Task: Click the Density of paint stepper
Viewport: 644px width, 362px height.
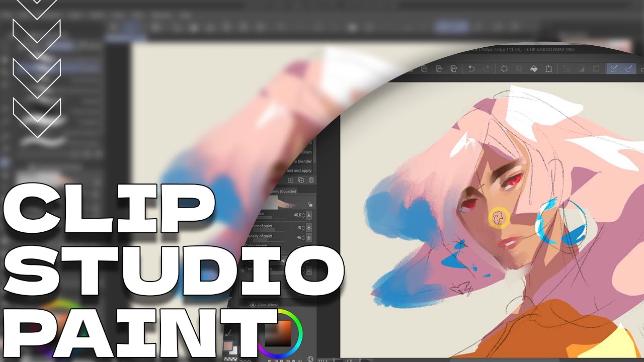Action: coord(303,238)
